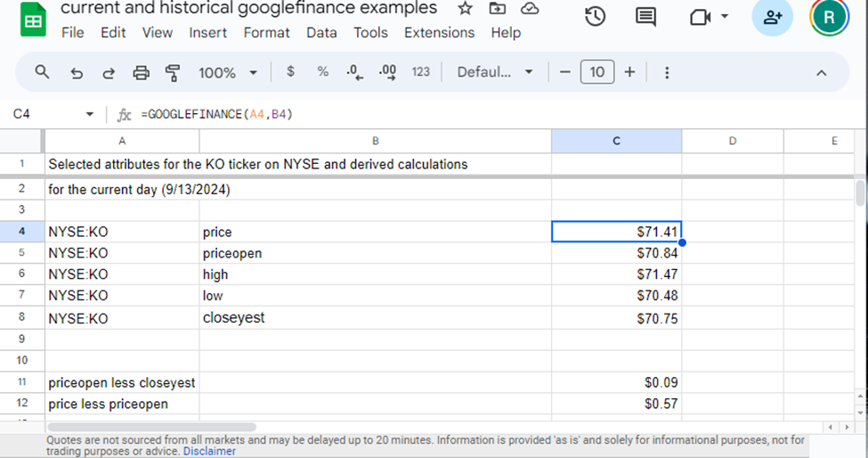Open version history clock icon
Image resolution: width=868 pixels, height=458 pixels.
click(595, 17)
